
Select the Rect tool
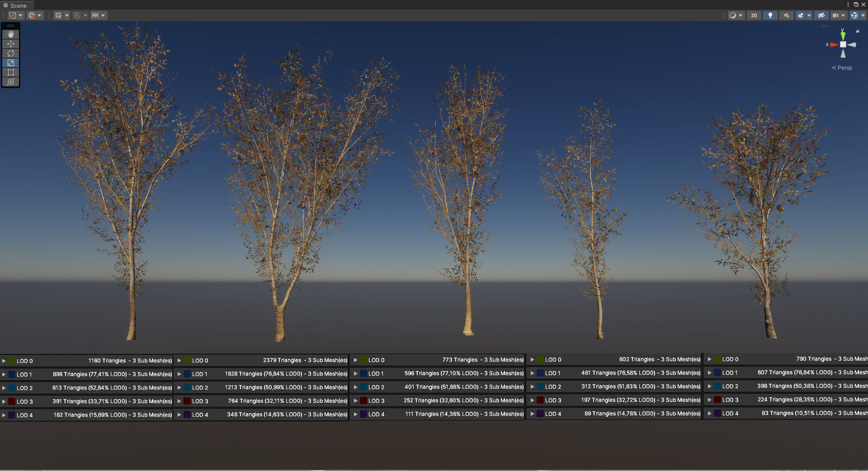[10, 72]
